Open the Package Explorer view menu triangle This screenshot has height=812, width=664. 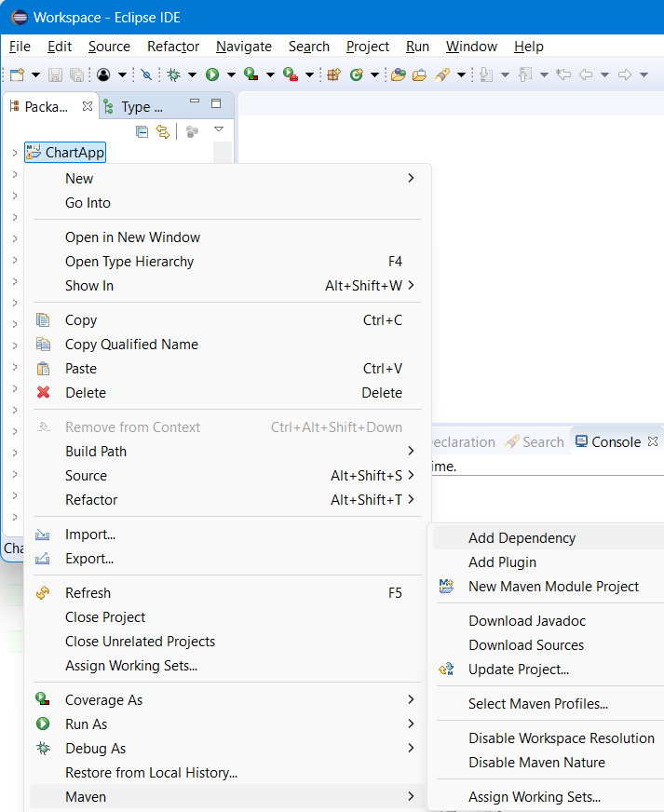tap(219, 129)
